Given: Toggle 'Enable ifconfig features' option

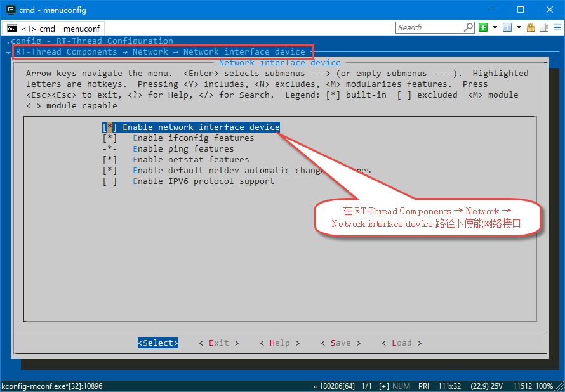Looking at the screenshot, I should [178, 138].
